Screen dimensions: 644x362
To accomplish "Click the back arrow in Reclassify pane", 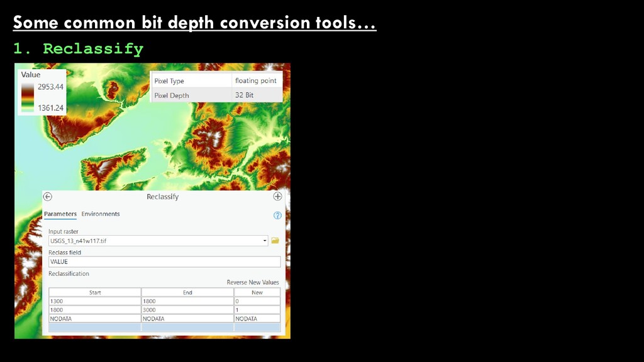I will [48, 197].
